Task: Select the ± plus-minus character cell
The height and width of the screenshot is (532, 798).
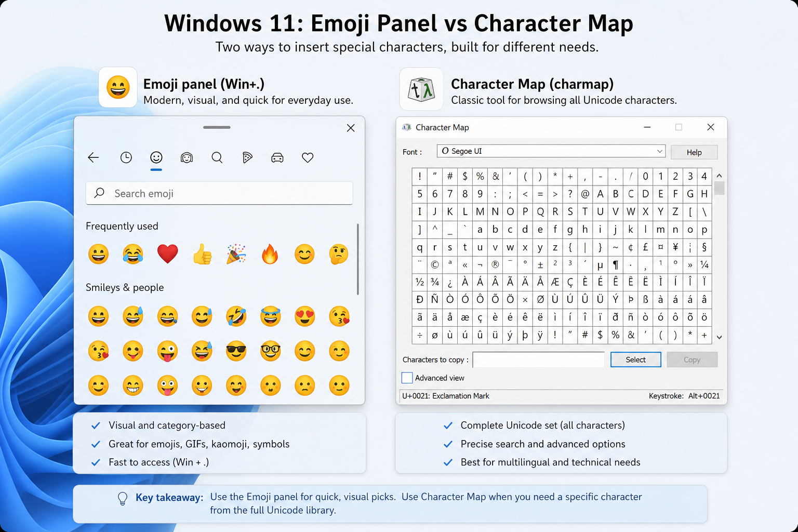Action: [540, 264]
